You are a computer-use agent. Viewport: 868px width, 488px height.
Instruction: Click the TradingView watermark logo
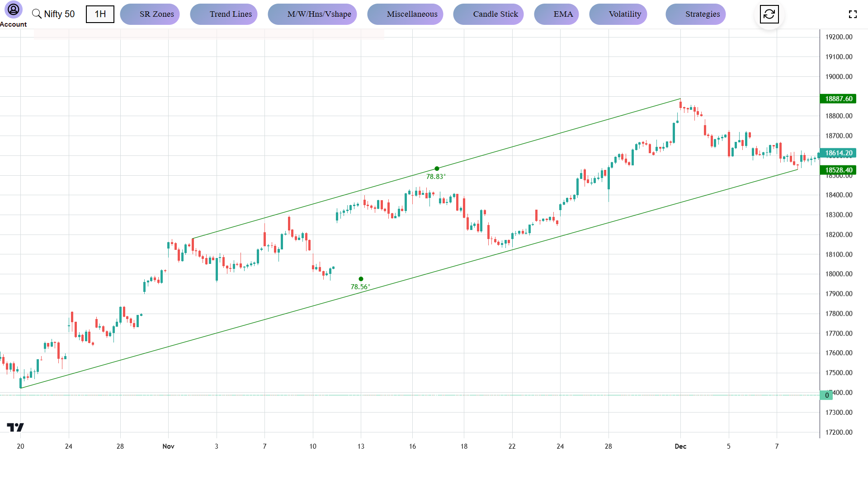pyautogui.click(x=15, y=427)
